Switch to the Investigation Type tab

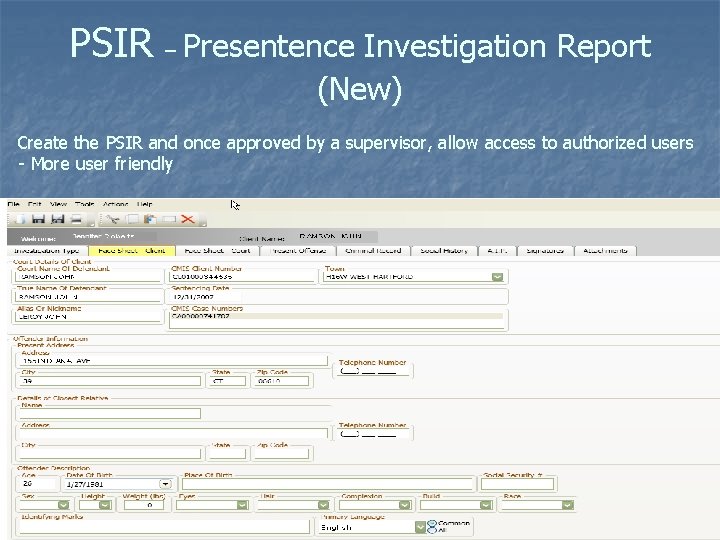(x=46, y=251)
